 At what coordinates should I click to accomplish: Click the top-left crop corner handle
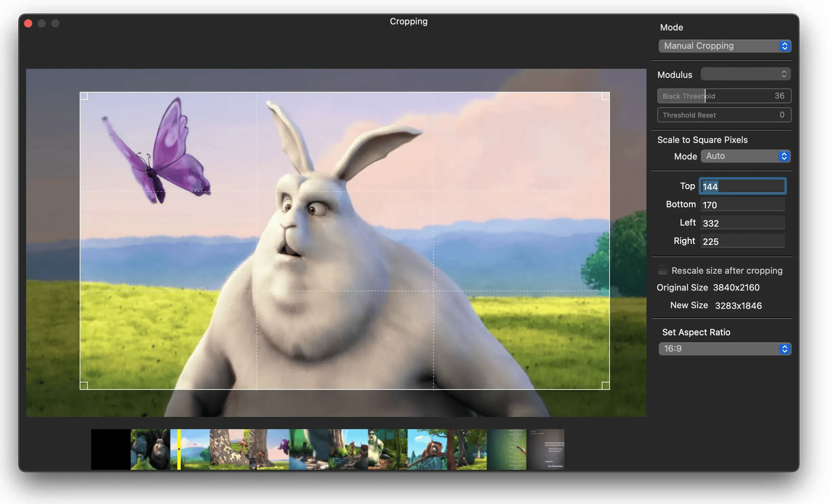84,96
